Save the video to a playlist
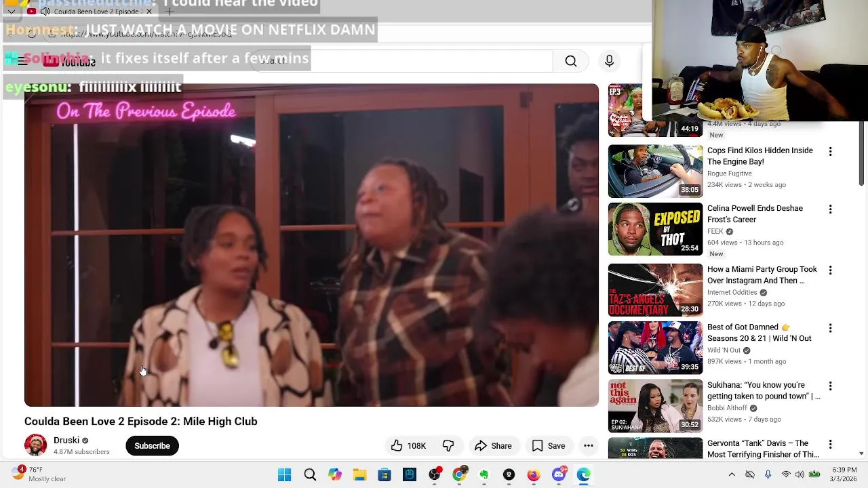868x488 pixels. (548, 446)
